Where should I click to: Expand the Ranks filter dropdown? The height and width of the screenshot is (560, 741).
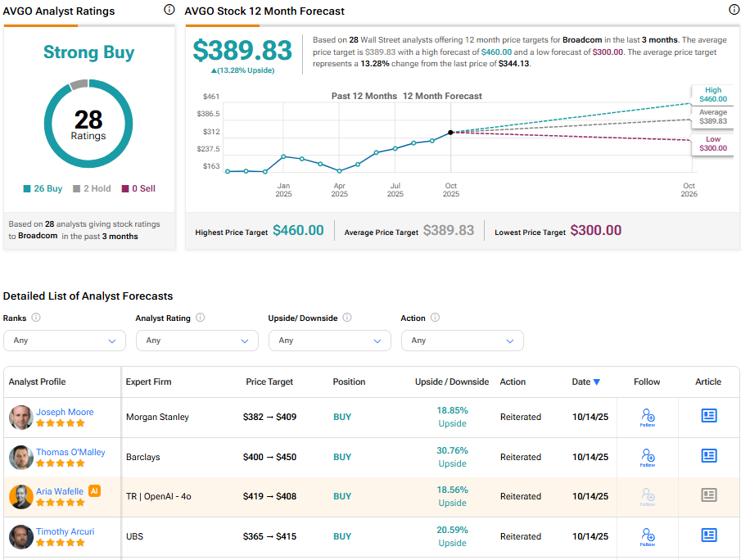coord(65,341)
